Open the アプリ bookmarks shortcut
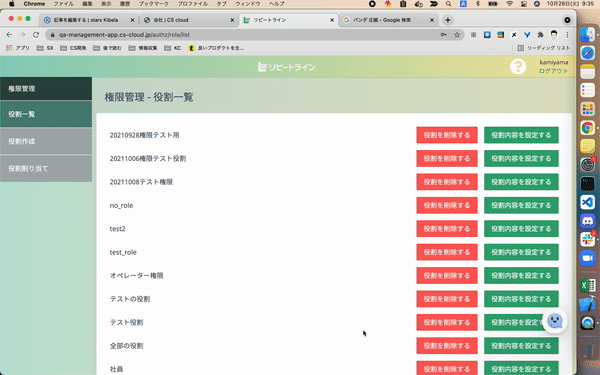 [x=18, y=48]
